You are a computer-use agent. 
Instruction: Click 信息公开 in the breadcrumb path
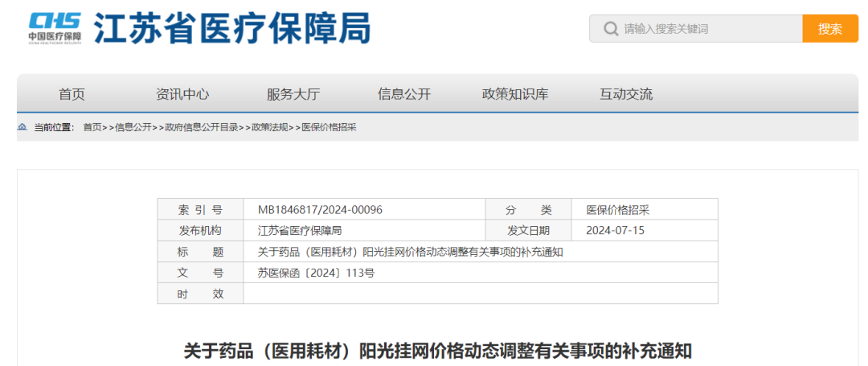pos(133,127)
